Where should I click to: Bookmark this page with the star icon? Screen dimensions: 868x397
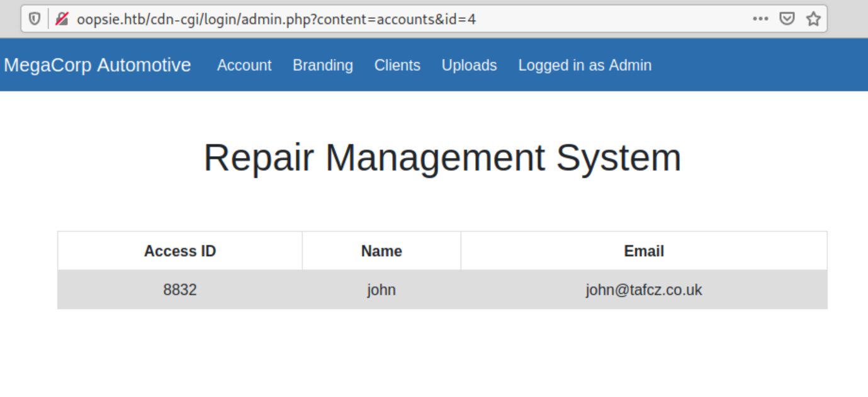pos(813,19)
